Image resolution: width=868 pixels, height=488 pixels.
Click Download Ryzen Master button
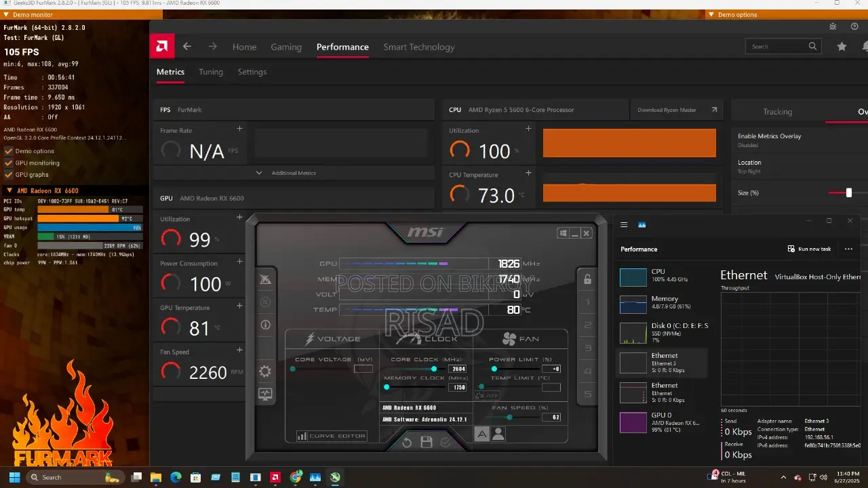click(x=677, y=110)
